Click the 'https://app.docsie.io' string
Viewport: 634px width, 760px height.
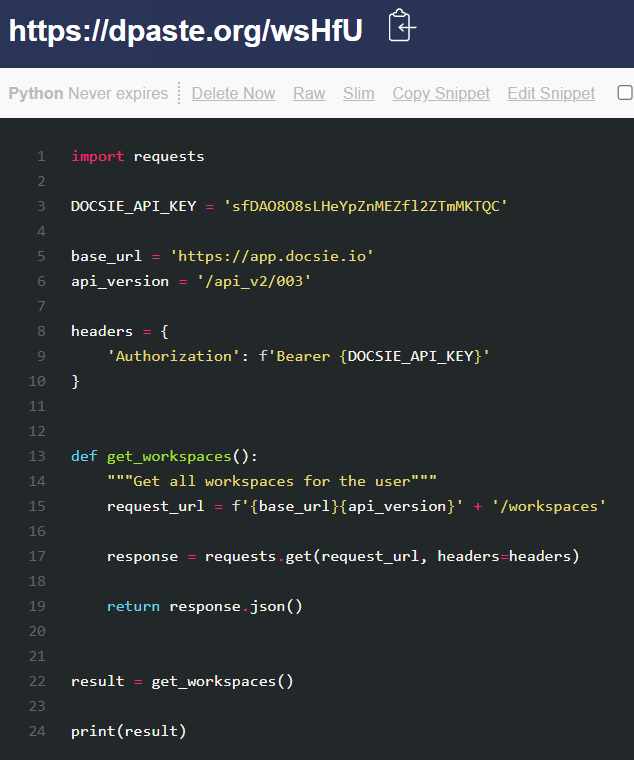click(x=272, y=256)
